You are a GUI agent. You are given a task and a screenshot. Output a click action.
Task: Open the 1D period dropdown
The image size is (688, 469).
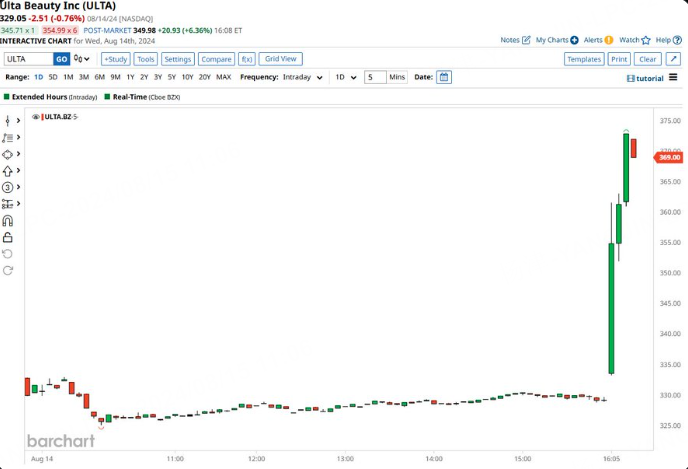coord(346,77)
